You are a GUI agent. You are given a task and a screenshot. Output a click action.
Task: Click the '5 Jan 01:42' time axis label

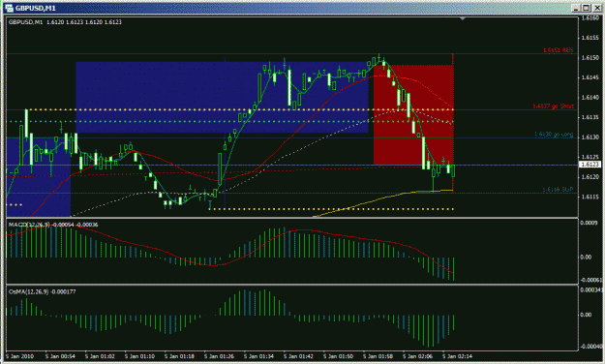coord(299,356)
